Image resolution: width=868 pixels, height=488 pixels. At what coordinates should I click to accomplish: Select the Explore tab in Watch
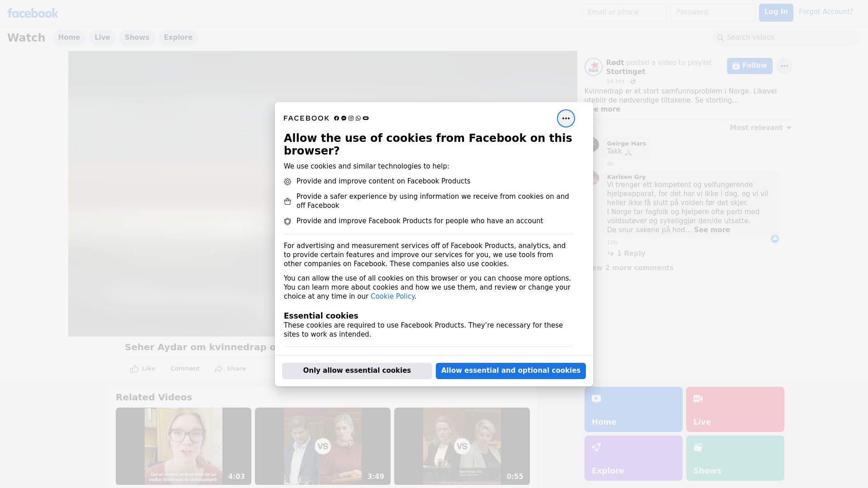178,38
